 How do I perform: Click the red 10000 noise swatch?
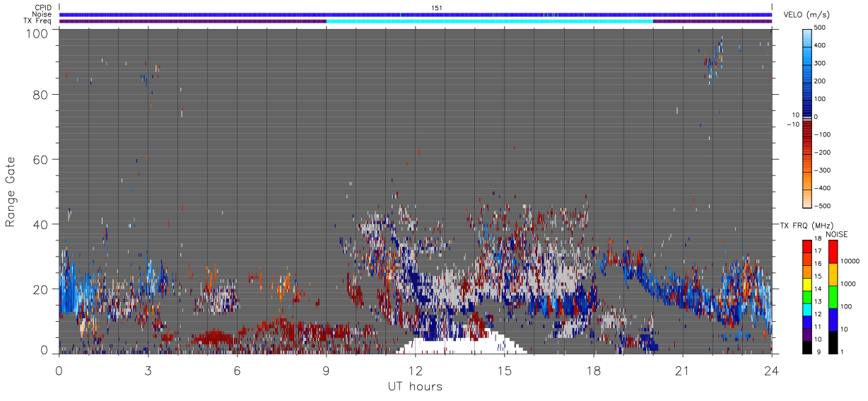(832, 252)
